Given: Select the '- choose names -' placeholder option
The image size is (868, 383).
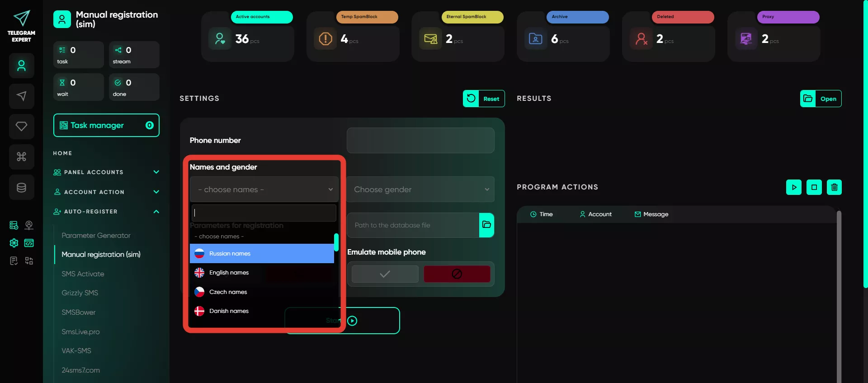Looking at the screenshot, I should point(262,236).
